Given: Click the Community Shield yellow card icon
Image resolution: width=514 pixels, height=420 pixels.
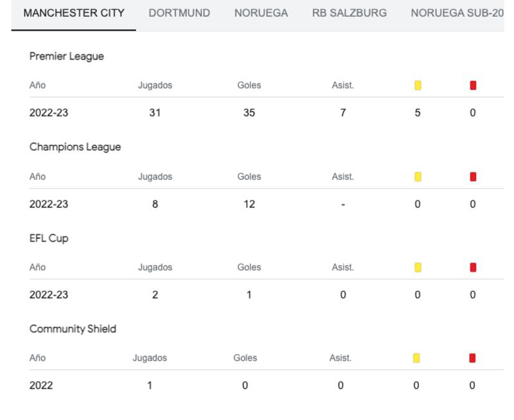Looking at the screenshot, I should point(416,358).
